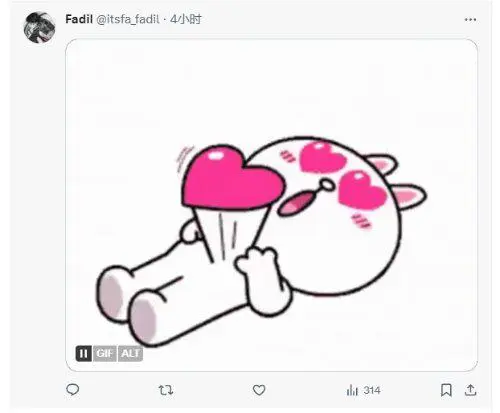Screen dimensions: 500x413
Task: Click the bunny's open pink mouth
Action: click(x=295, y=203)
